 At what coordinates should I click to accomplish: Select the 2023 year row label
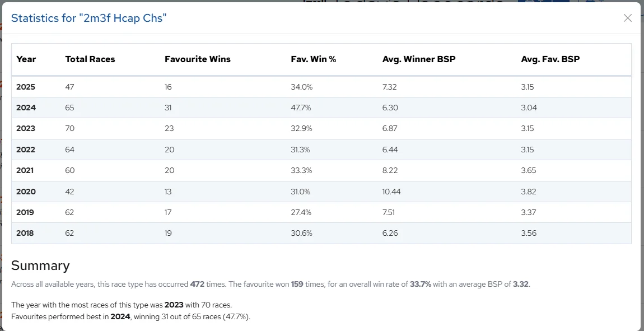[26, 128]
